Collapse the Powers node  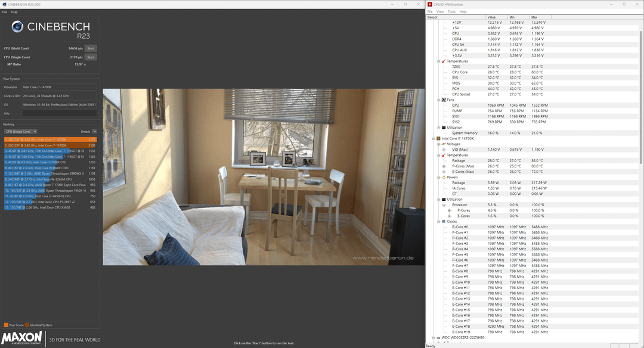point(438,178)
